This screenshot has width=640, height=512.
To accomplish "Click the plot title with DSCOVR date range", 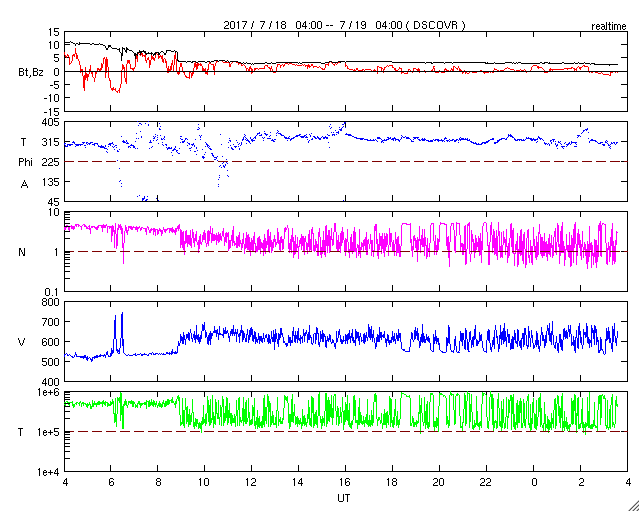I will pyautogui.click(x=344, y=25).
